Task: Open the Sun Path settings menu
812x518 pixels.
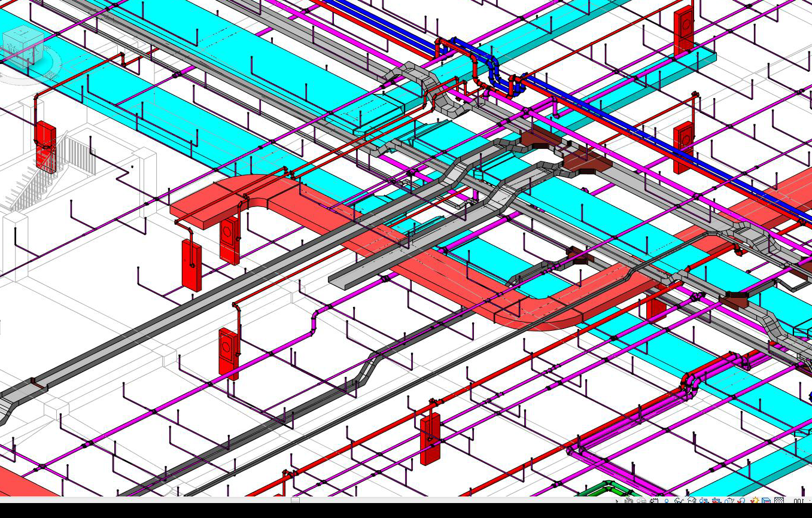Action: point(755,501)
